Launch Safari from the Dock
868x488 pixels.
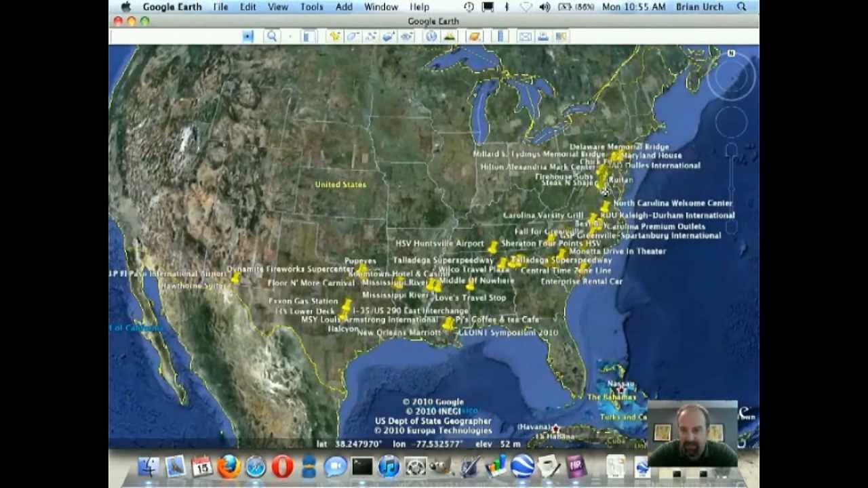pyautogui.click(x=256, y=466)
